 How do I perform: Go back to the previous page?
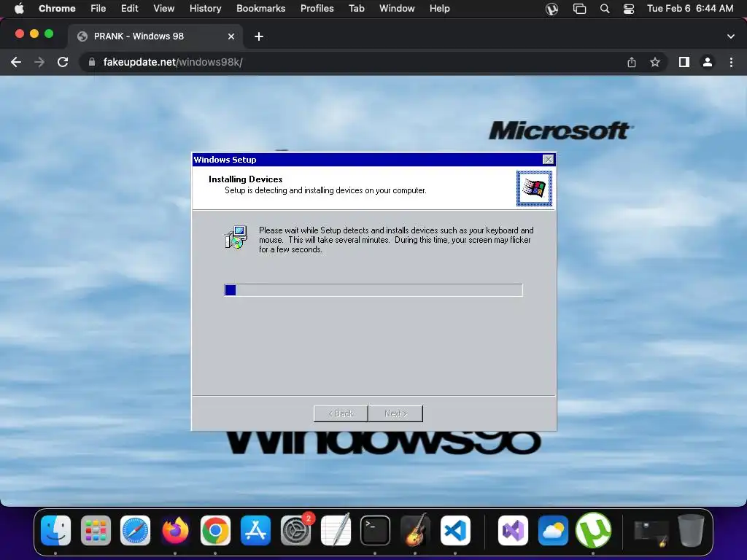tap(16, 62)
